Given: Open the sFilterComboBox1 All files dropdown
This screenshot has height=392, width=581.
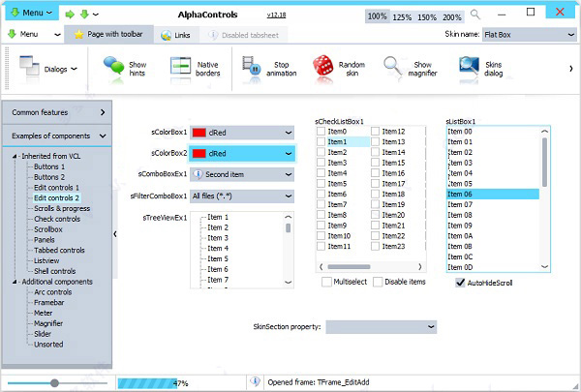Looking at the screenshot, I should click(242, 196).
